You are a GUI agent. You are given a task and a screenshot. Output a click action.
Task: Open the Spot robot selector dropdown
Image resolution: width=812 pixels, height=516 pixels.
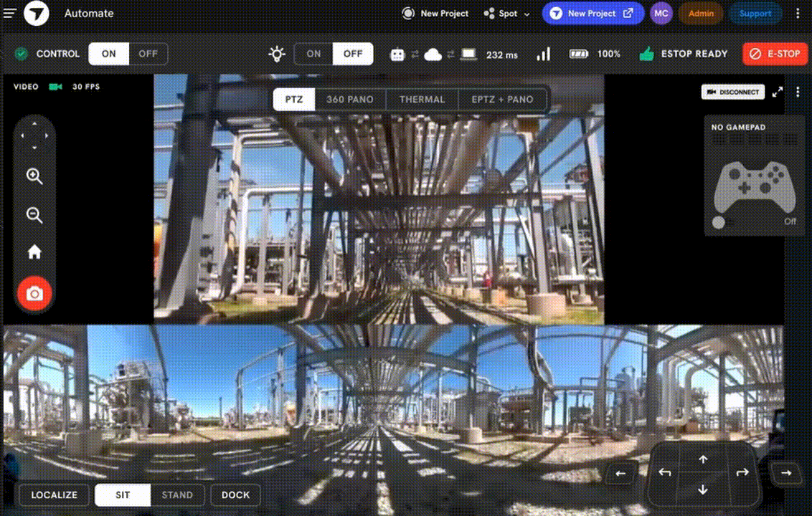click(x=506, y=14)
